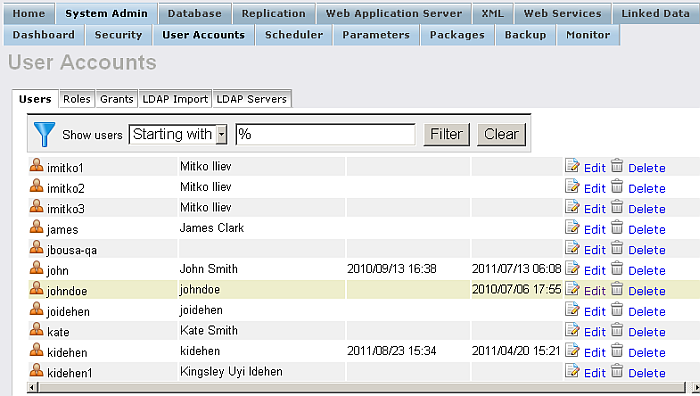Click the edit pencil icon for imitko1
This screenshot has height=396, width=700.
pos(572,165)
